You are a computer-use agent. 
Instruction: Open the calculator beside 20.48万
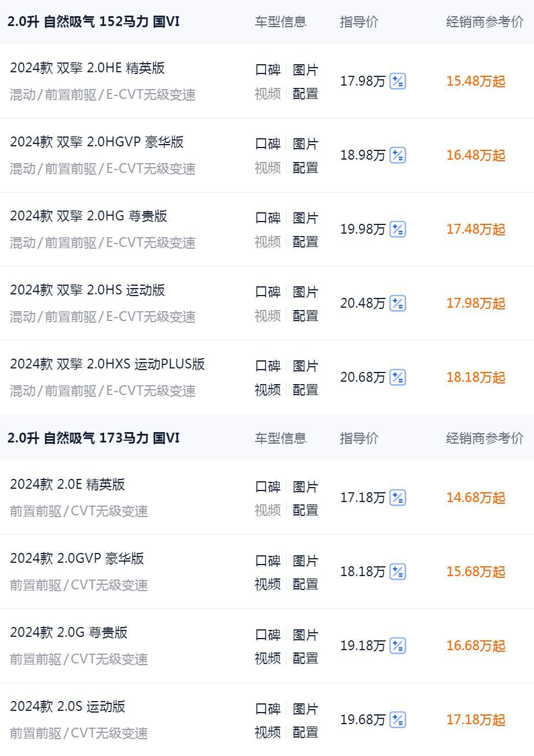tap(398, 304)
